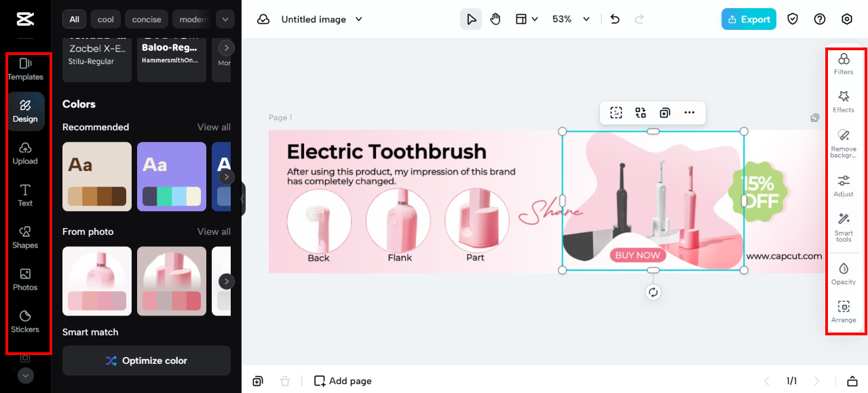The height and width of the screenshot is (393, 868).
Task: Duplicate page icon beside Page 1
Action: tap(814, 117)
